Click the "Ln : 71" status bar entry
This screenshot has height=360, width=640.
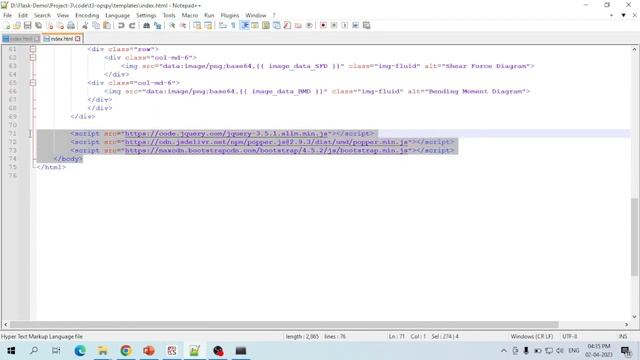[396, 336]
